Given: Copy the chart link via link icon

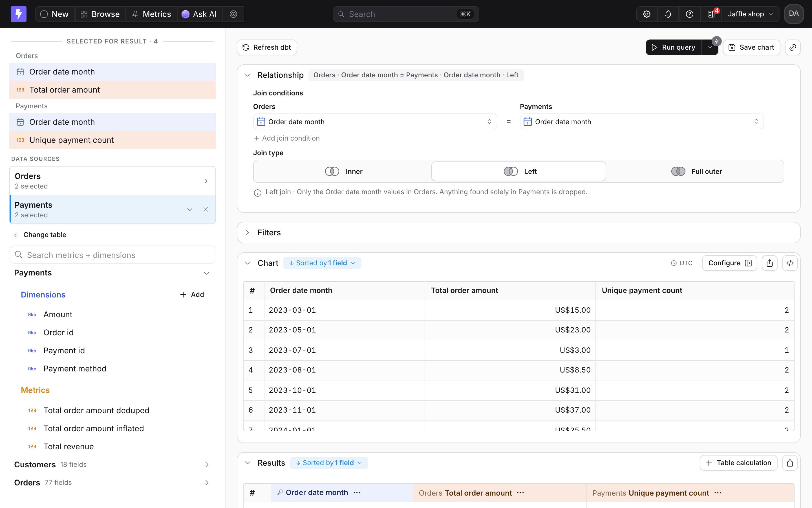Looking at the screenshot, I should coord(793,47).
